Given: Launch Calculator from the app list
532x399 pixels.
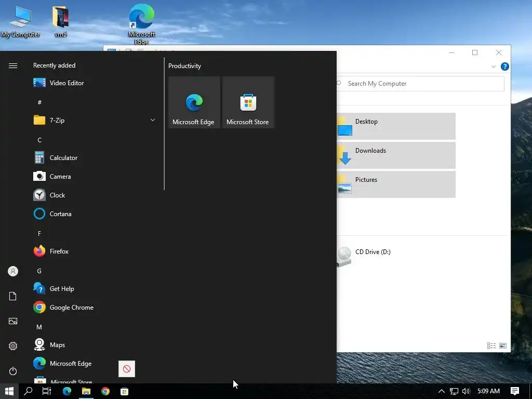Looking at the screenshot, I should tap(94, 158).
